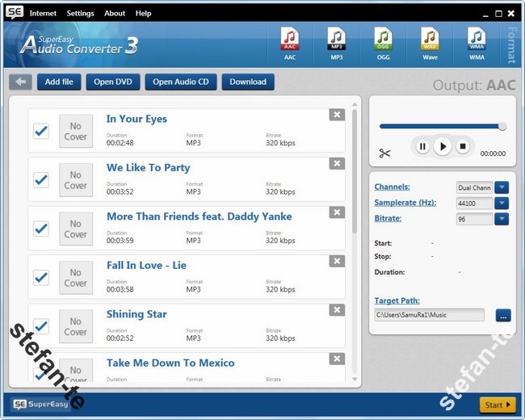Toggle checkbox for Fall In Love - Lie
Image resolution: width=525 pixels, height=420 pixels.
(41, 278)
